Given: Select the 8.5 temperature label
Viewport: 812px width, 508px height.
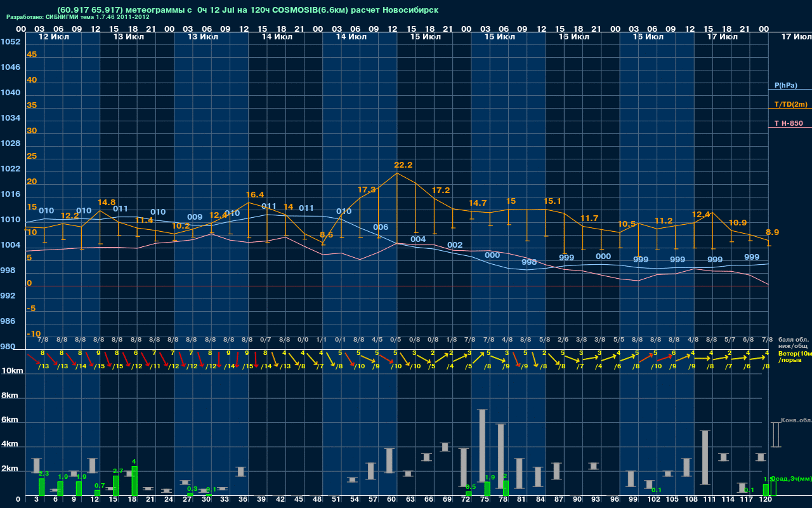Looking at the screenshot, I should (x=326, y=235).
